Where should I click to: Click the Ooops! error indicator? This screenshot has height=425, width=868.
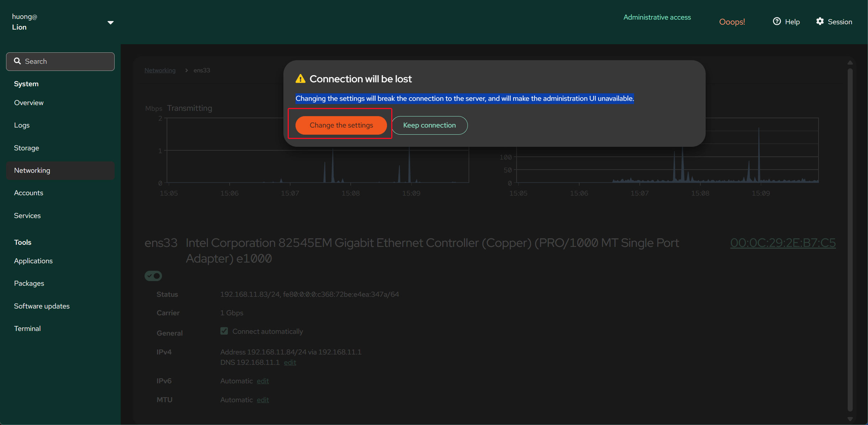click(x=732, y=22)
